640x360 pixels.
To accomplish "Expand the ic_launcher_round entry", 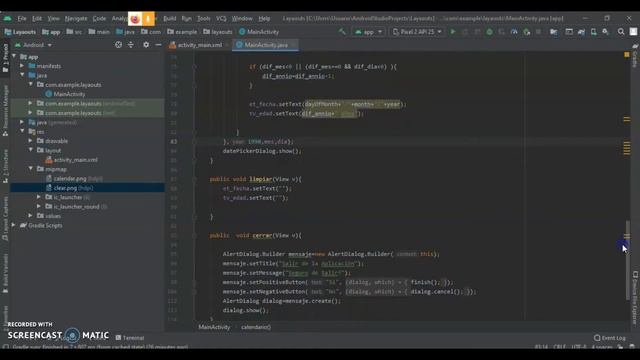I will pyautogui.click(x=39, y=207).
